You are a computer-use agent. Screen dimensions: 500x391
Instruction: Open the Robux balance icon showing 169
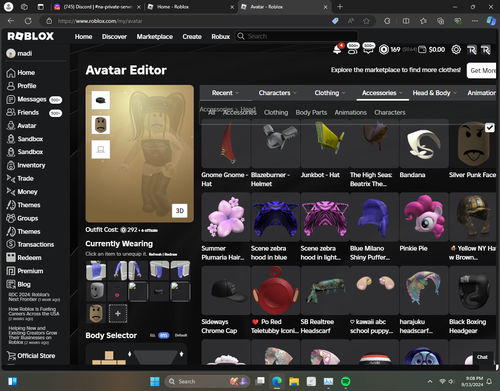(x=384, y=50)
